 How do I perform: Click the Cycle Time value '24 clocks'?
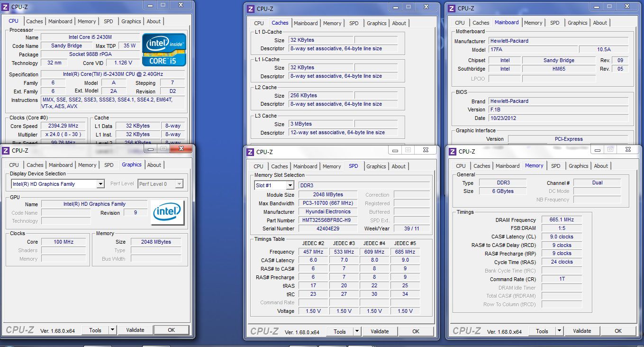(562, 262)
